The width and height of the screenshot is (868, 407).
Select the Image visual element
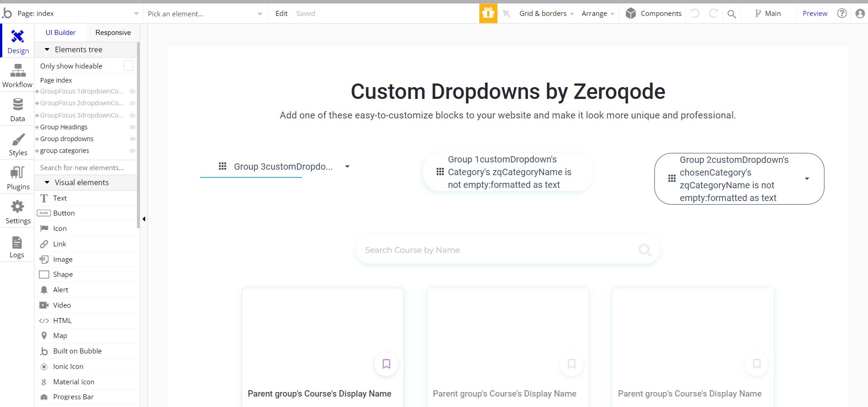[86, 260]
